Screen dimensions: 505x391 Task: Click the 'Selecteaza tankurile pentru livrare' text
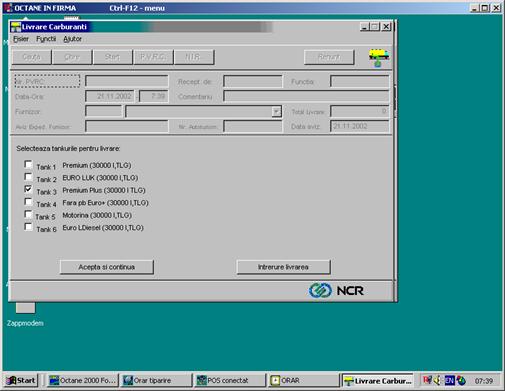pos(68,149)
